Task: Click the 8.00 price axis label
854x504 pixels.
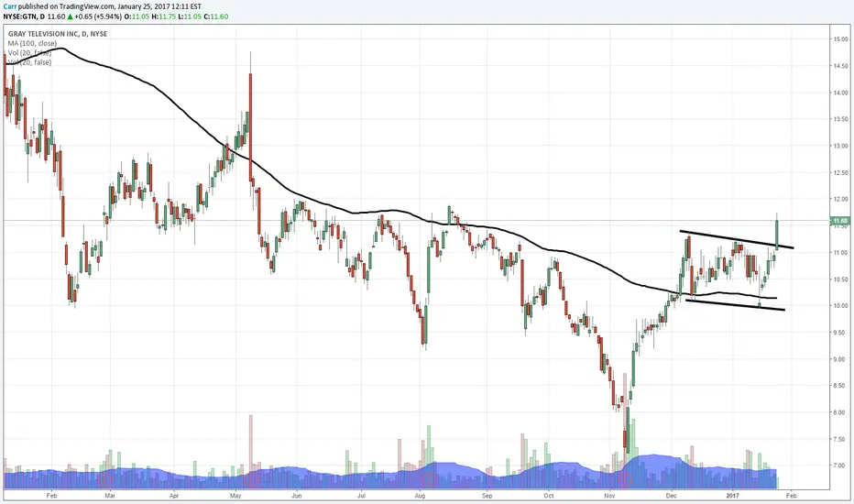Action: point(840,412)
